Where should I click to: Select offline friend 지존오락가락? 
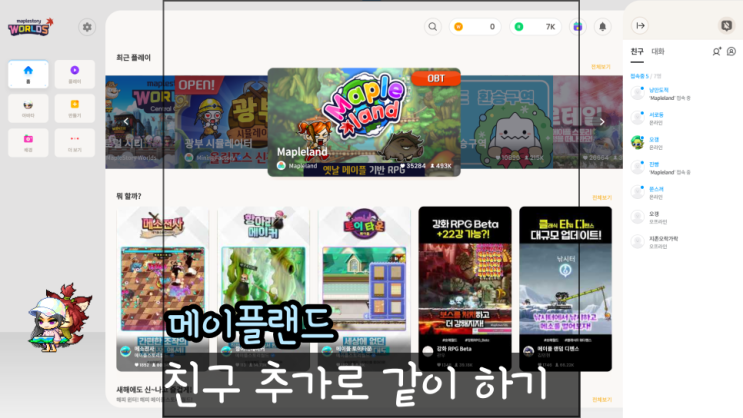pos(682,242)
